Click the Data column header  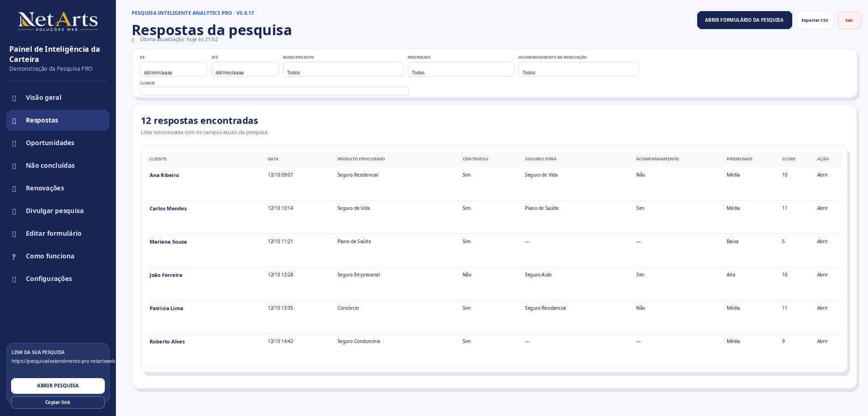click(x=273, y=159)
